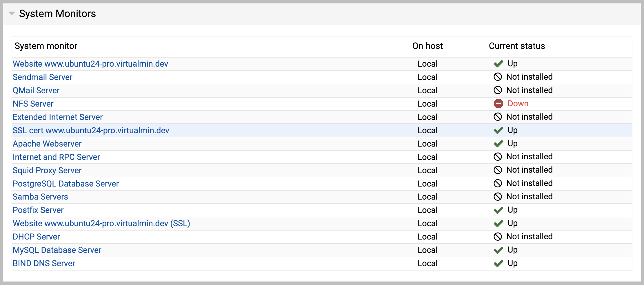Open the Squid Proxy Server monitor

coord(47,170)
